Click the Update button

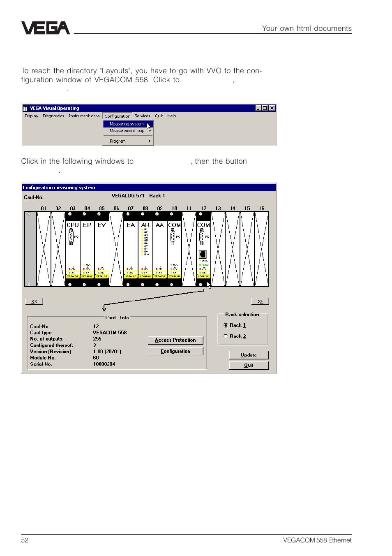(x=249, y=355)
